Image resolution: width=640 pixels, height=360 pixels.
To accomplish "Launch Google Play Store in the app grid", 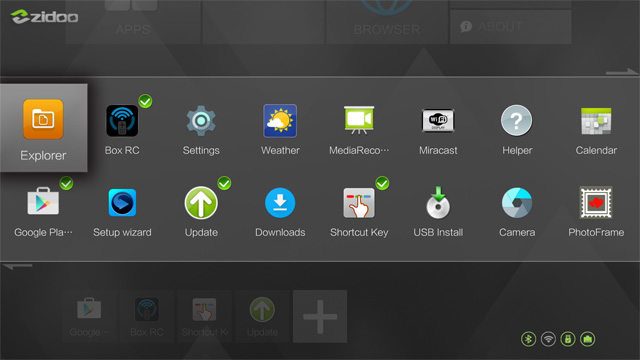I will coord(43,201).
